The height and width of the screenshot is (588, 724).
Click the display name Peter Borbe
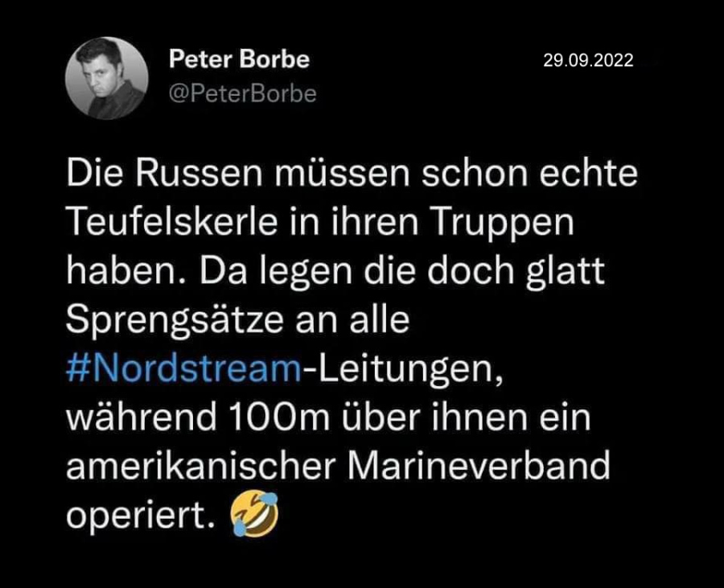click(239, 60)
